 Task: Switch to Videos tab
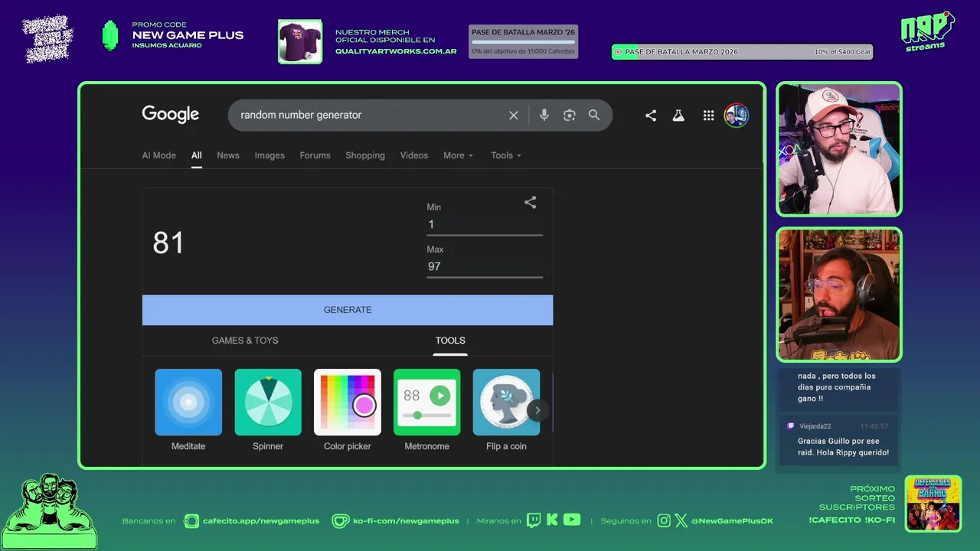coord(414,155)
